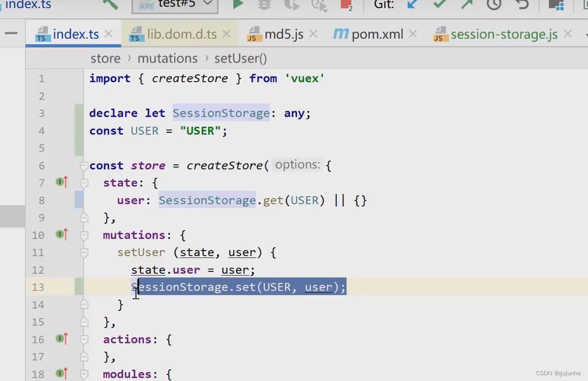Click the 'mutations' breadcrumb
Image resolution: width=588 pixels, height=381 pixels.
[x=167, y=59]
